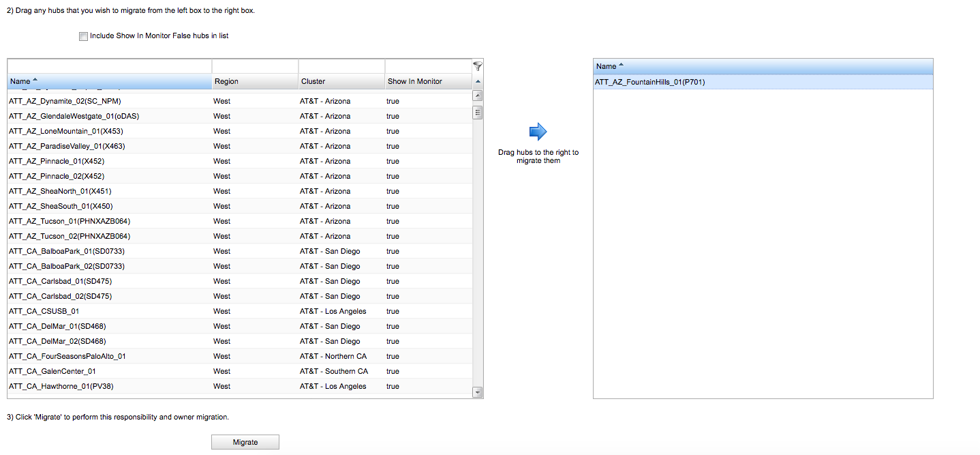Viewport: 980px width, 455px height.
Task: Select ATT_AZ_FountainHills_01(P701) in the right box
Action: 649,82
